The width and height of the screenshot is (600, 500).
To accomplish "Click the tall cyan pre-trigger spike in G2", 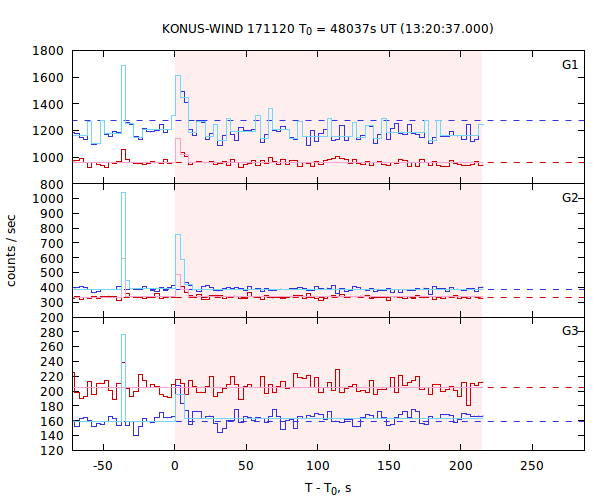I will (x=123, y=241).
